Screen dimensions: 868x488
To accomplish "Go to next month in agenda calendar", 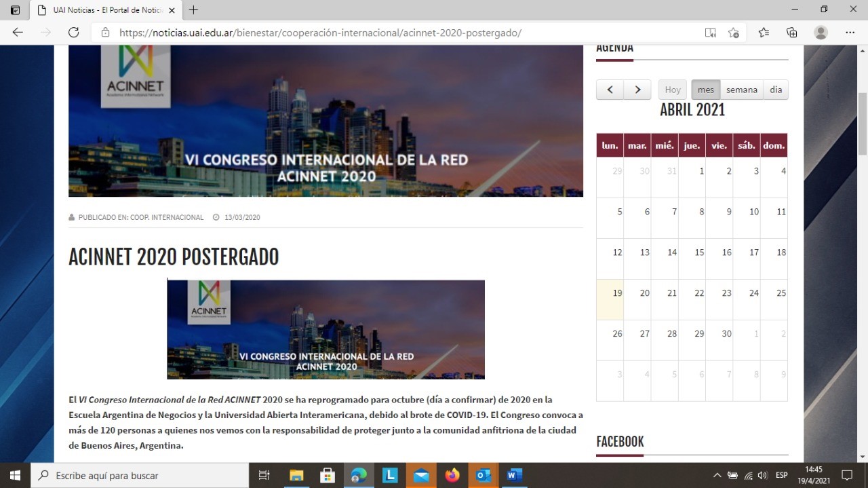I will 637,90.
